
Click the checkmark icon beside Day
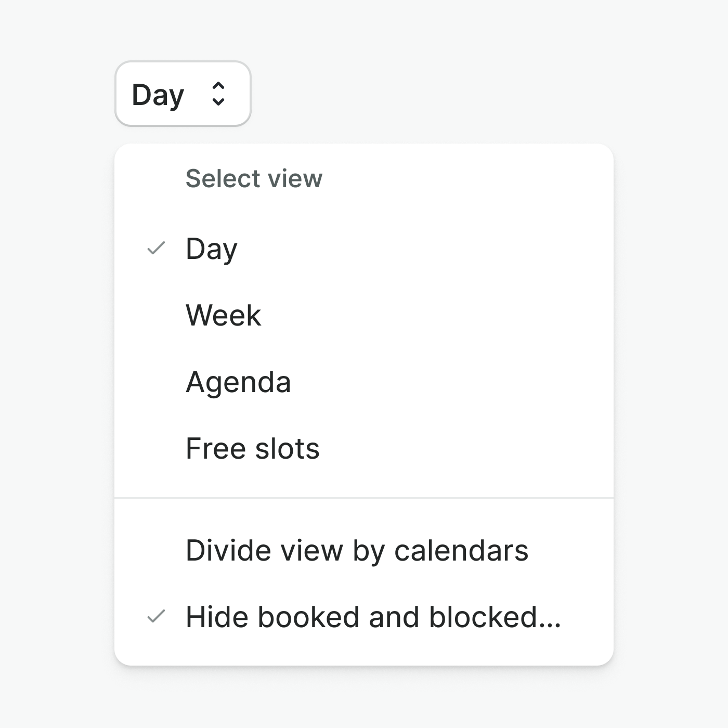[156, 249]
